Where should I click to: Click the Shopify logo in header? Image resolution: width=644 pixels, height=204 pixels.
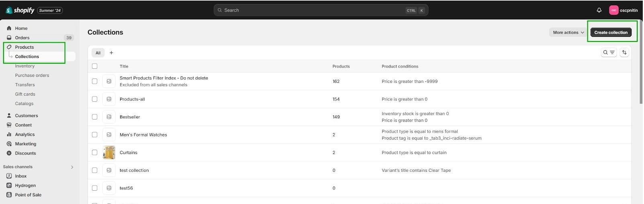20,10
